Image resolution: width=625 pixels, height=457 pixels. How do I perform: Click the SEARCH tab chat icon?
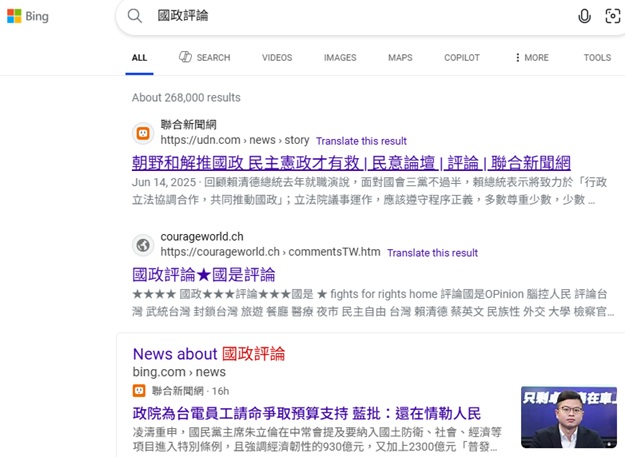(185, 57)
